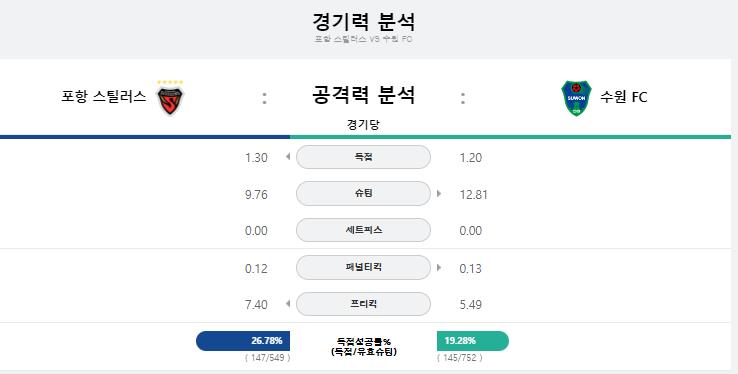Click Suwon's 12.81 shooting value
The height and width of the screenshot is (374, 738).
pyautogui.click(x=473, y=194)
